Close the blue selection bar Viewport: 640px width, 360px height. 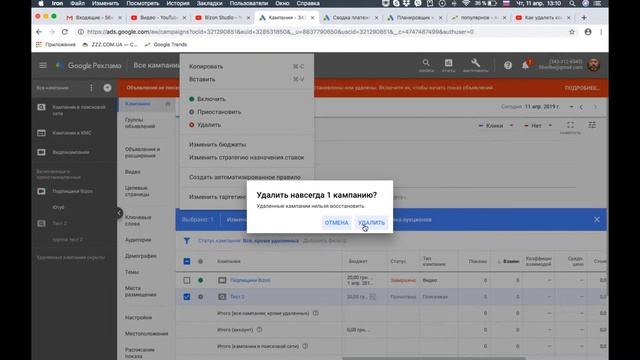pos(597,220)
